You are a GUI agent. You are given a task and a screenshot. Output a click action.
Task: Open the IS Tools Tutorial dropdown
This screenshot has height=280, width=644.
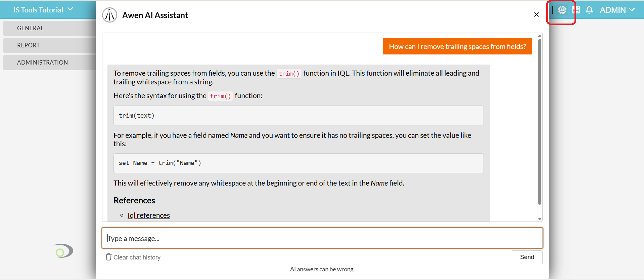pos(43,10)
